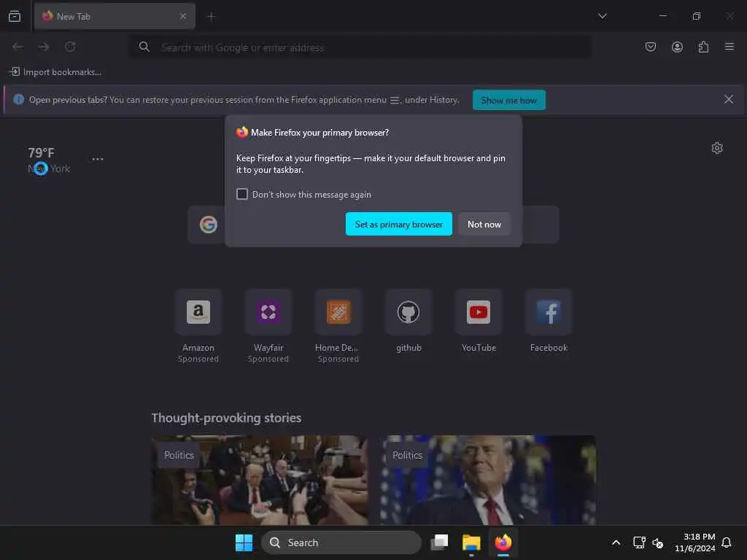Open the notifications bell icon

pyautogui.click(x=727, y=542)
